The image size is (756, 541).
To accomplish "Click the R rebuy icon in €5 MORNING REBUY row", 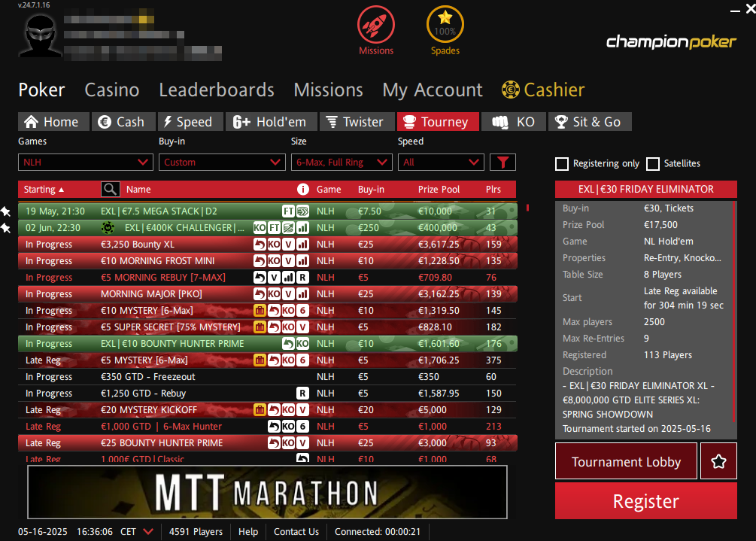I will point(302,277).
